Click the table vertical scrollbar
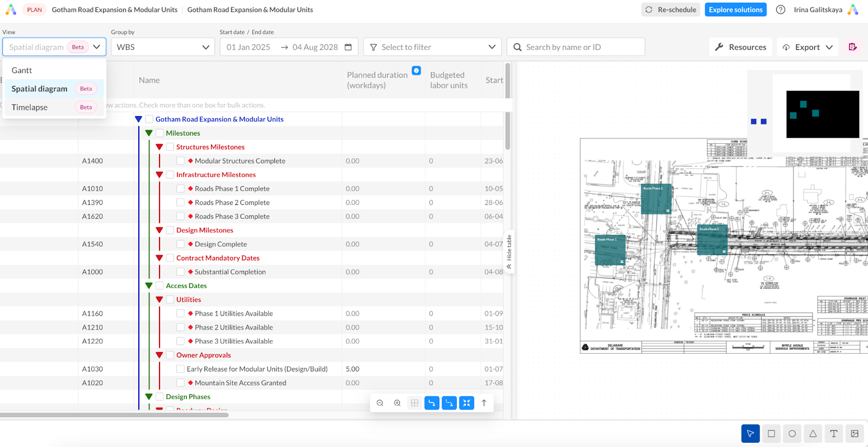 point(508,106)
